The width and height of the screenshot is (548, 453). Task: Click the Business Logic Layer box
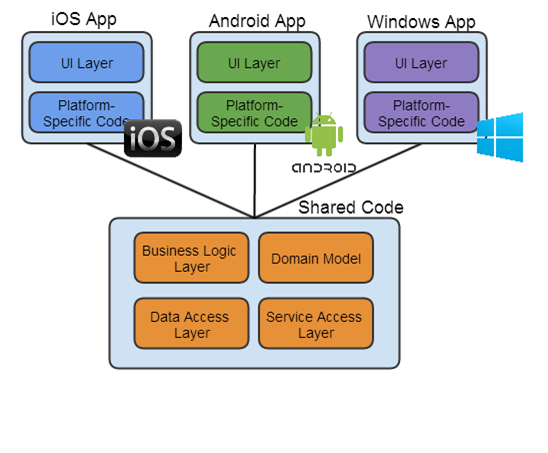pyautogui.click(x=192, y=258)
